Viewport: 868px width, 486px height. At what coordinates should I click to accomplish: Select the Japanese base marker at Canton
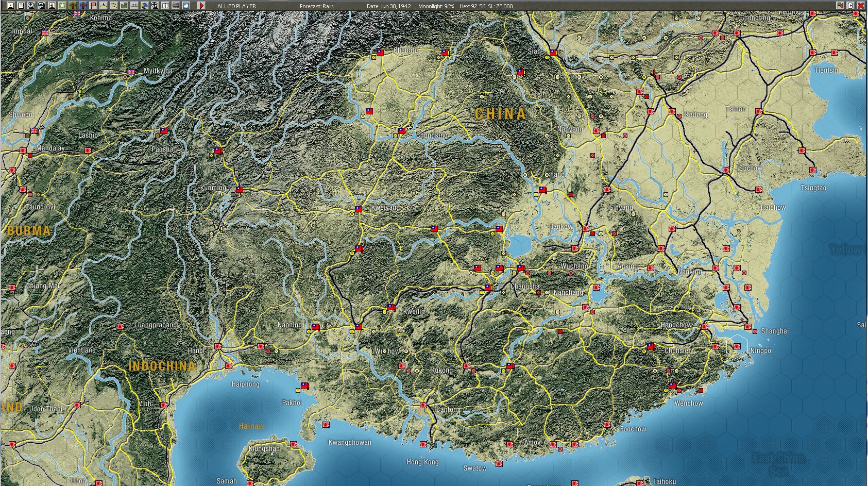coord(423,405)
